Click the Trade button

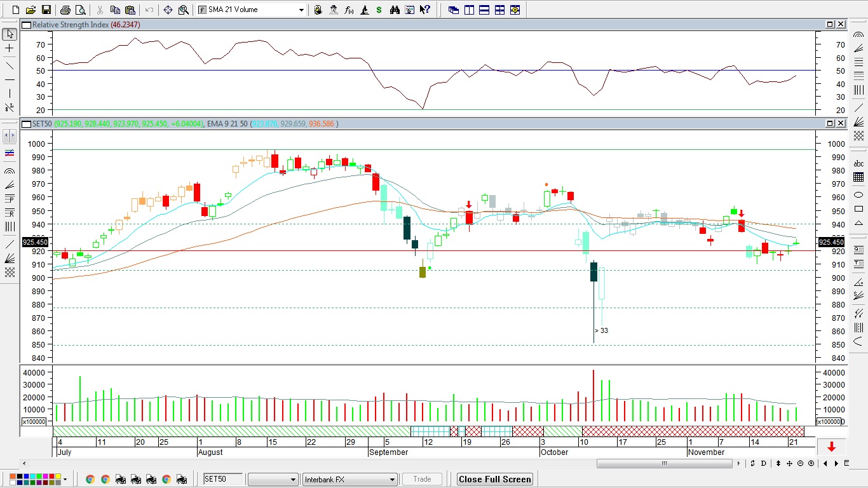coord(422,479)
